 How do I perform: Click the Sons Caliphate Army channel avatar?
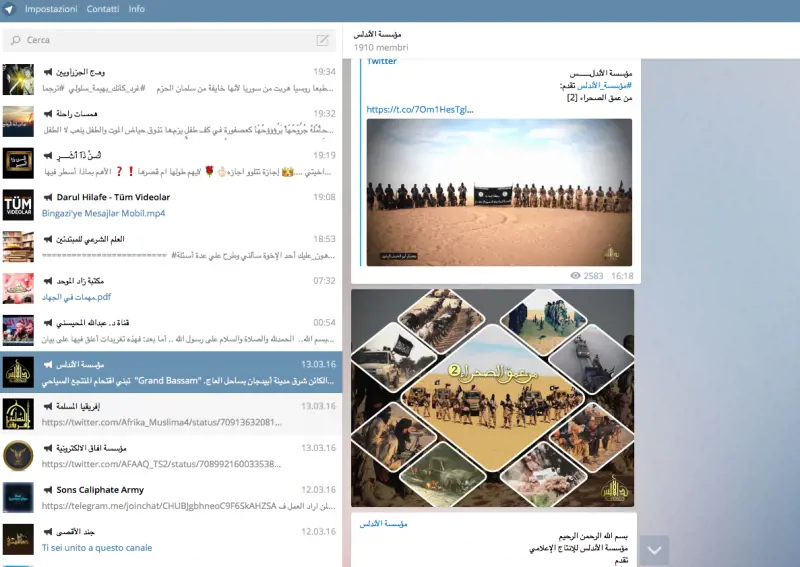pos(18,498)
